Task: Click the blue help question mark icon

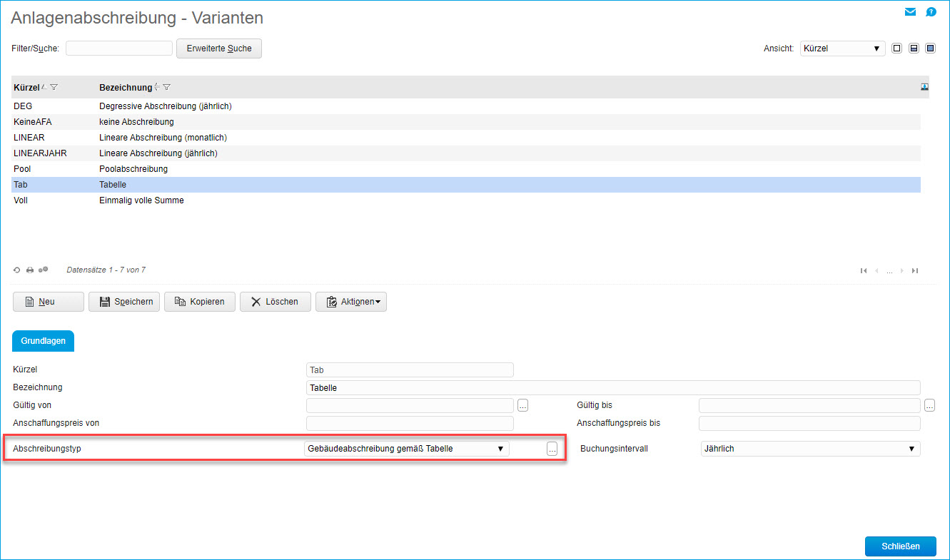Action: (931, 12)
